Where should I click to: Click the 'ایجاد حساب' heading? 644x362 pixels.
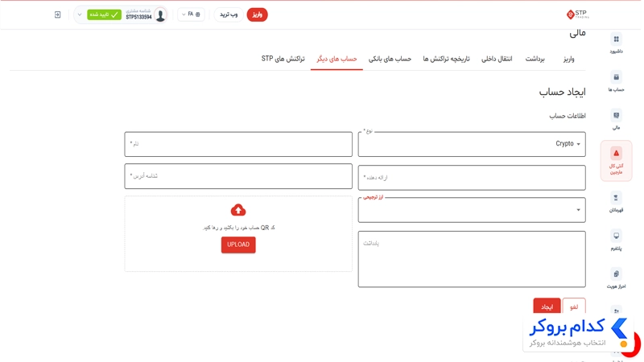point(562,92)
